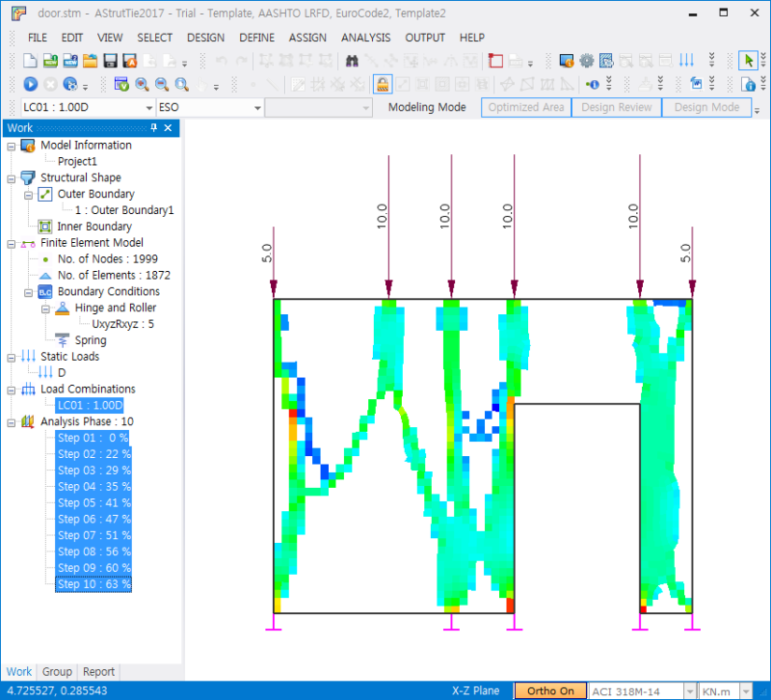771x700 pixels.
Task: Click the window icon with green V
Action: 121,84
